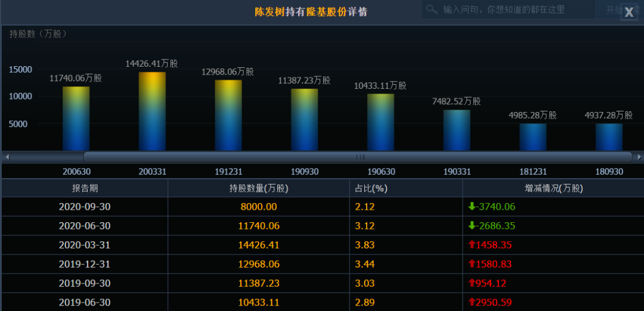
Task: Sort by 增减情况(万股) column header
Action: tap(553, 188)
